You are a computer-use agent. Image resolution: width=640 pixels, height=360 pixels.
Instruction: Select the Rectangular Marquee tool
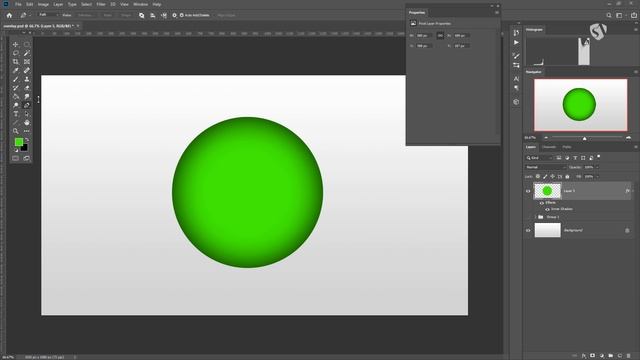(27, 44)
